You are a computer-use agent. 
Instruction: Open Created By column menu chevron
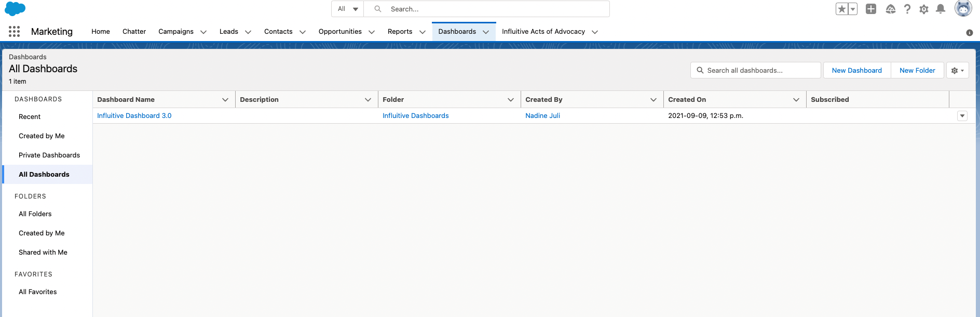click(654, 100)
